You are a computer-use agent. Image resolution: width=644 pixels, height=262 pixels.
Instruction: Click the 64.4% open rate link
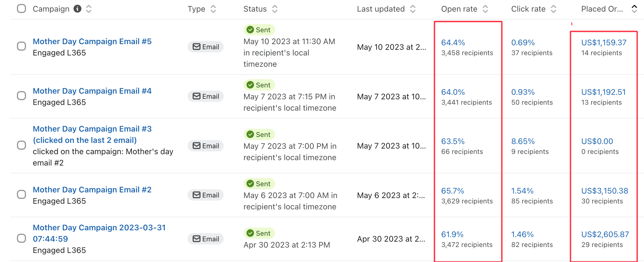tap(452, 43)
